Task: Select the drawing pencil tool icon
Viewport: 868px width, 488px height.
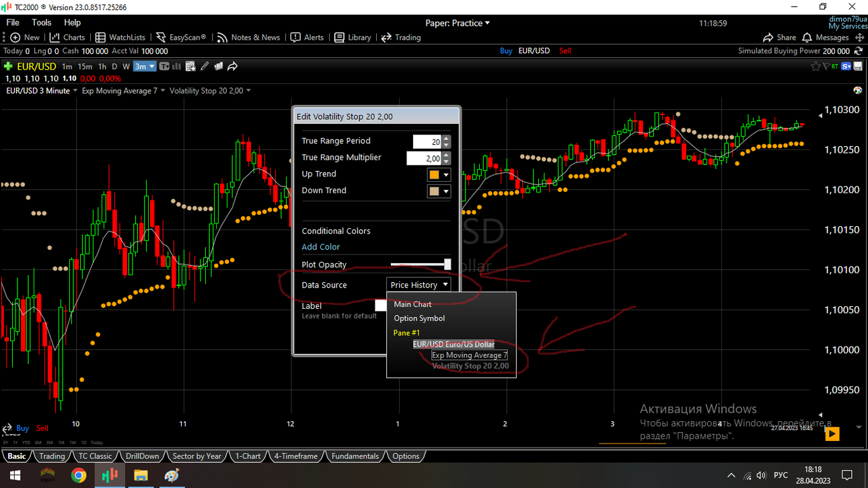Action: pyautogui.click(x=205, y=66)
